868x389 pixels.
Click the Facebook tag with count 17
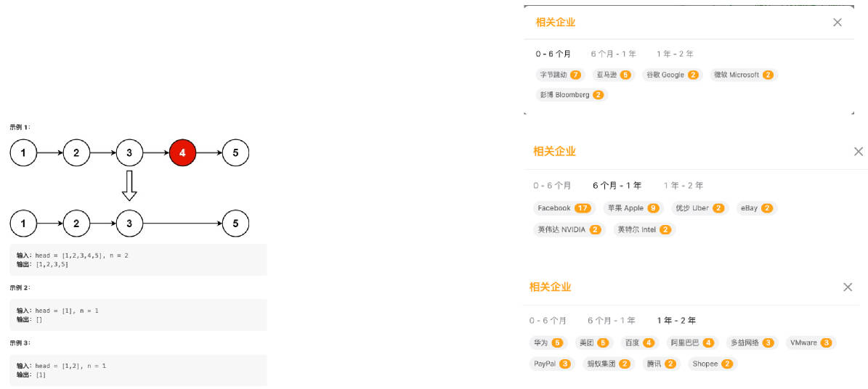pos(564,208)
